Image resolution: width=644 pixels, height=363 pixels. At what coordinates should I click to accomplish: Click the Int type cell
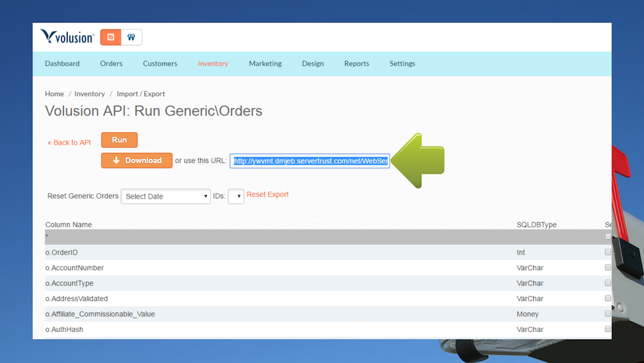tap(521, 252)
